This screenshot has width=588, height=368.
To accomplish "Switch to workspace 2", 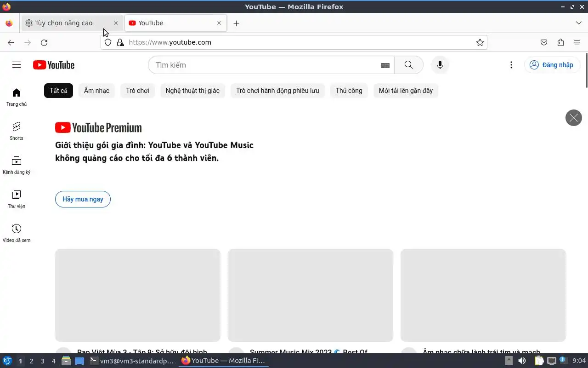I will (x=31, y=361).
